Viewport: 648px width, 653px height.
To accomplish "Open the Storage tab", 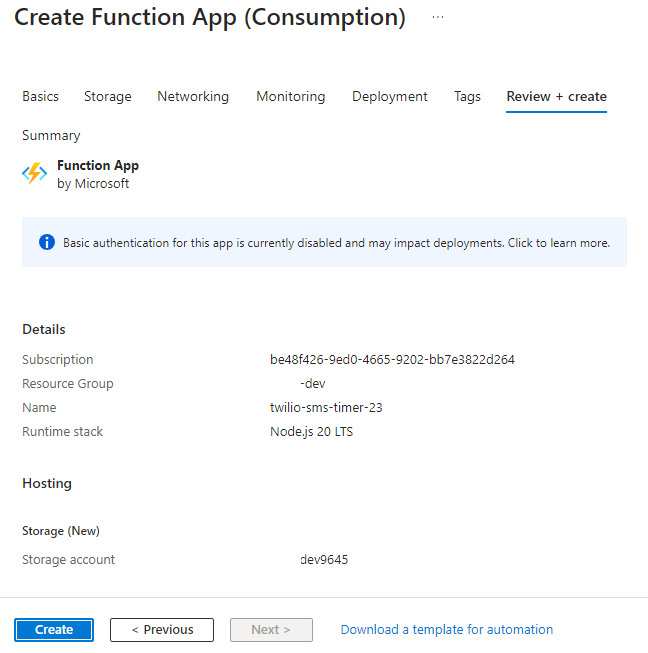I will coord(108,96).
